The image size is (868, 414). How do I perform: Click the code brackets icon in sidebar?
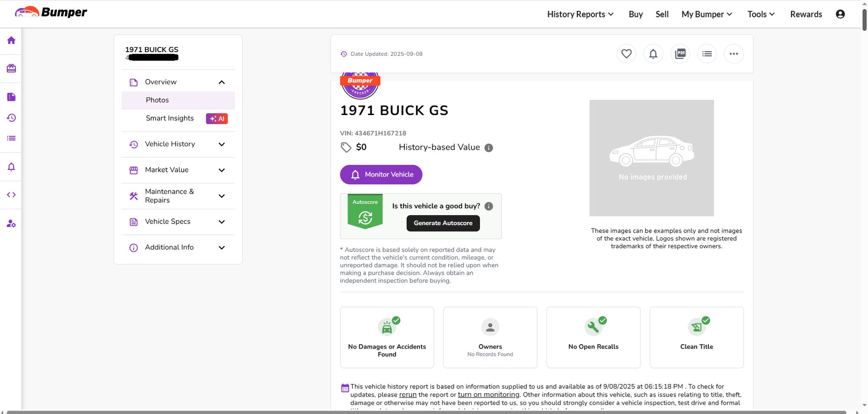coord(11,195)
